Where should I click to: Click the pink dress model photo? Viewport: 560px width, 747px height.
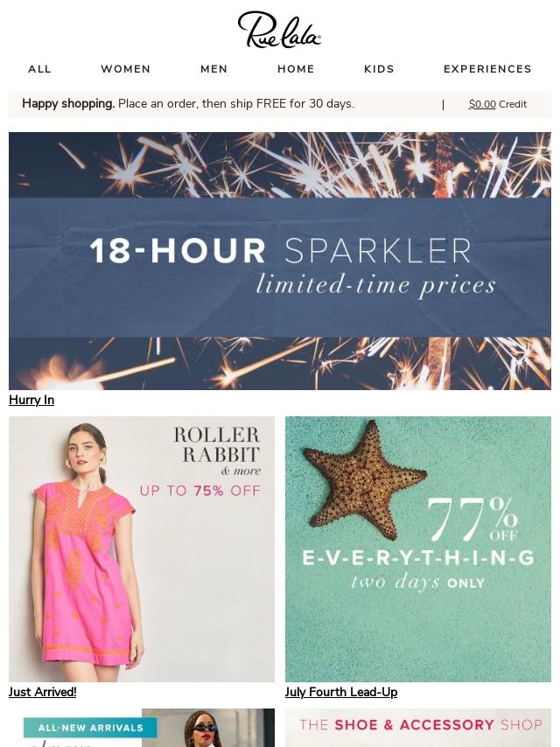(86, 550)
